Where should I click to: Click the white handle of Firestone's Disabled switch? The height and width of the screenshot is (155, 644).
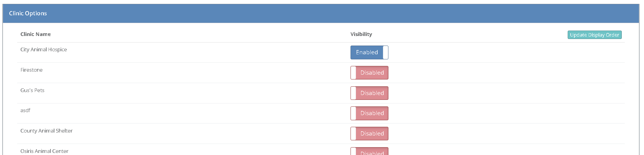point(354,73)
